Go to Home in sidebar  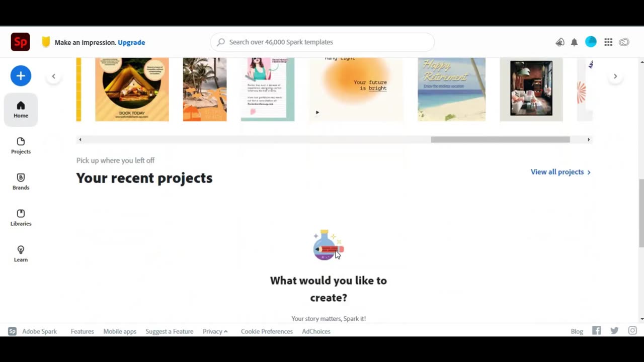pos(21,110)
